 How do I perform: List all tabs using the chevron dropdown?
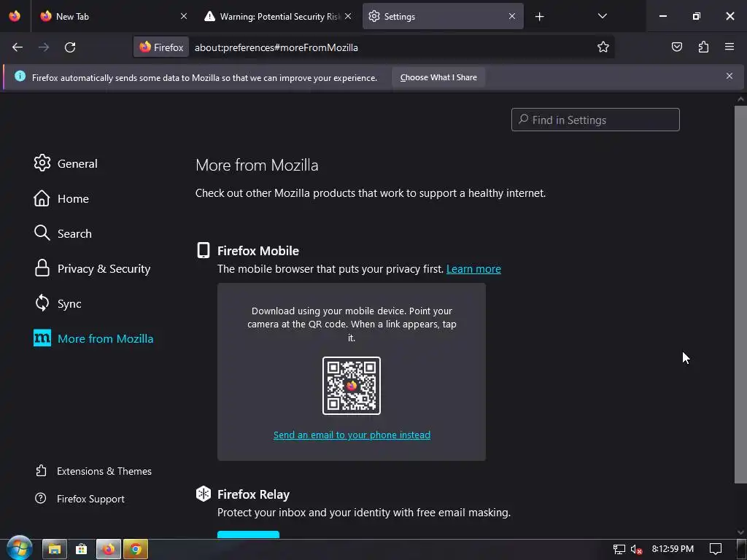coord(602,16)
